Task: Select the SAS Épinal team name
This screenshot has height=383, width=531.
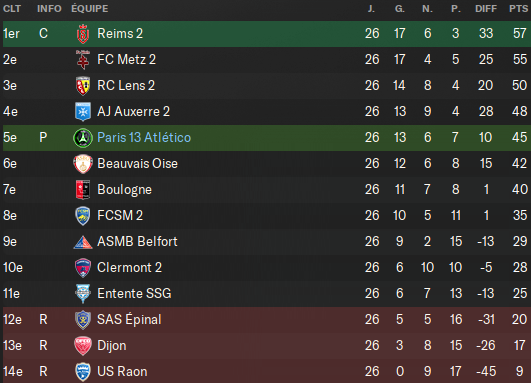Action: [129, 319]
